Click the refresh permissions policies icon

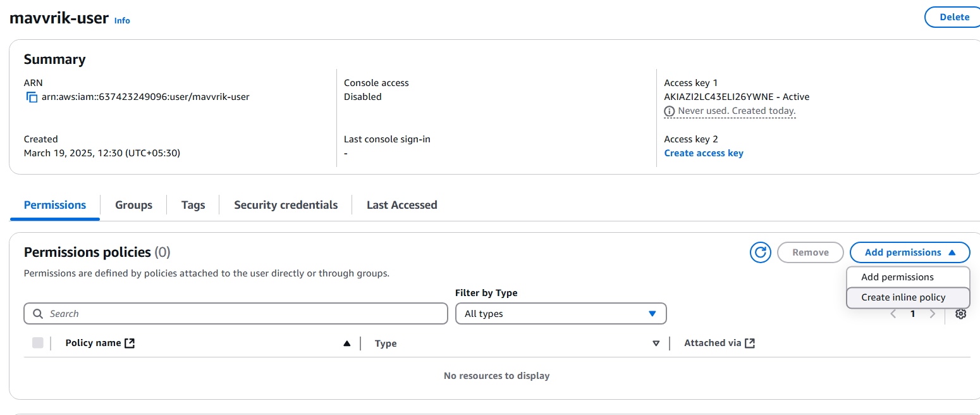(x=760, y=252)
